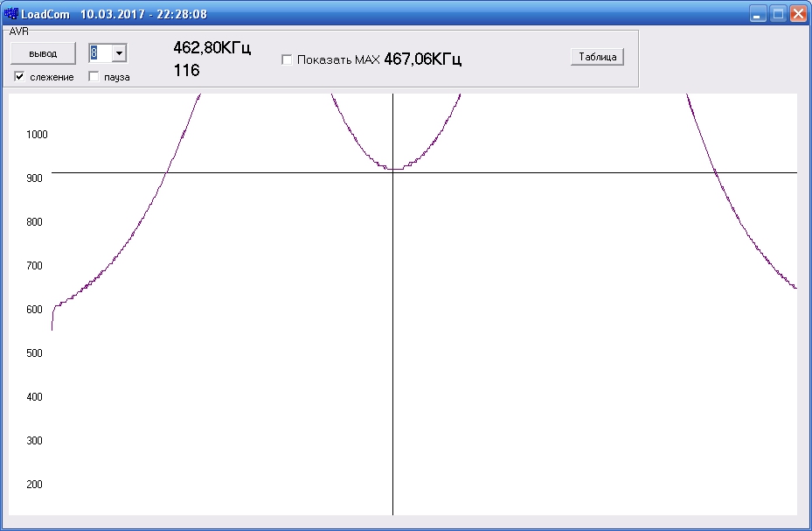Enable the 'пауза' checkbox

[94, 77]
